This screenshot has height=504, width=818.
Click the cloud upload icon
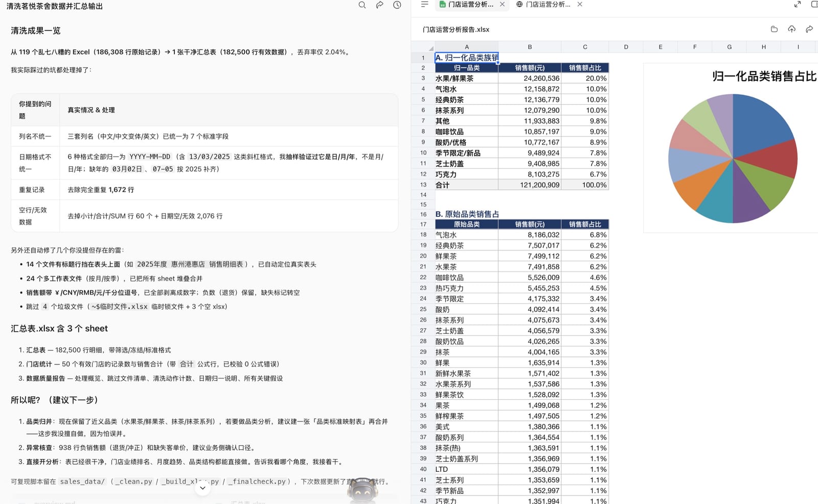(x=791, y=29)
